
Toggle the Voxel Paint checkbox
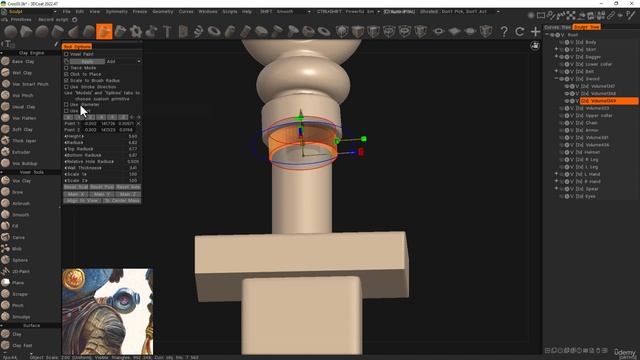pos(66,54)
